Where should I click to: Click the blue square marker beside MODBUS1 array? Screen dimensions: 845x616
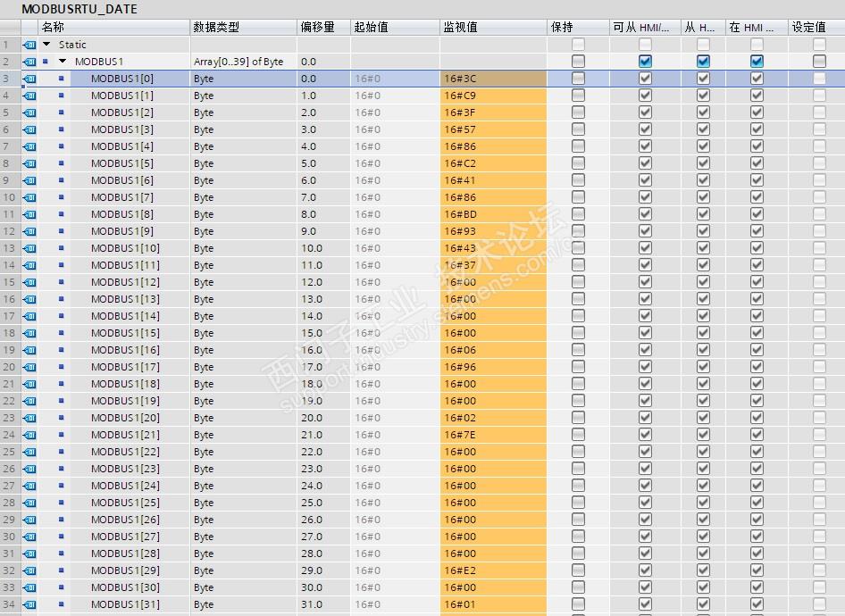[46, 62]
